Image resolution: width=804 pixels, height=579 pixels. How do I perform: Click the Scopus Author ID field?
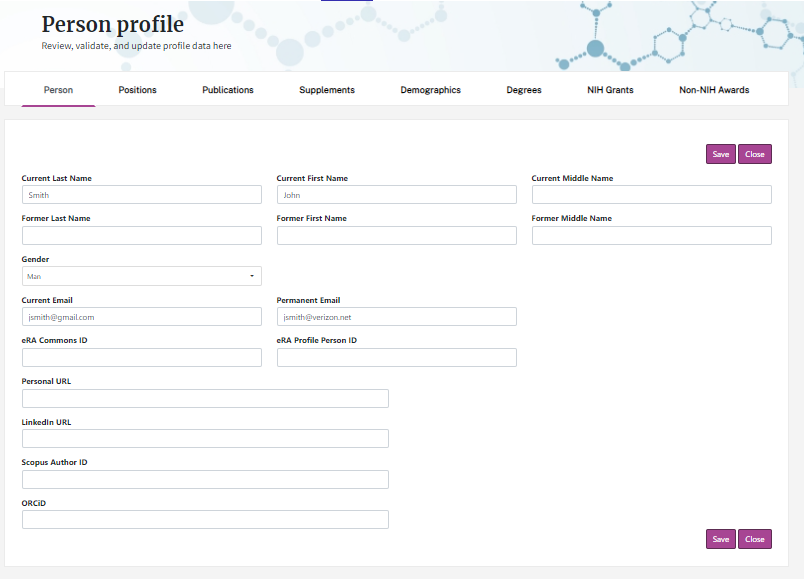205,480
